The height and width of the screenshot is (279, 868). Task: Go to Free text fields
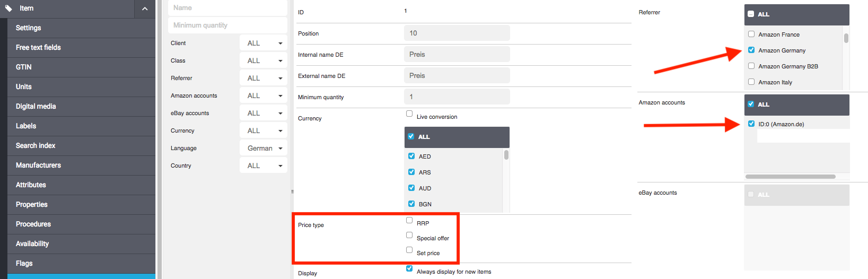pos(38,47)
